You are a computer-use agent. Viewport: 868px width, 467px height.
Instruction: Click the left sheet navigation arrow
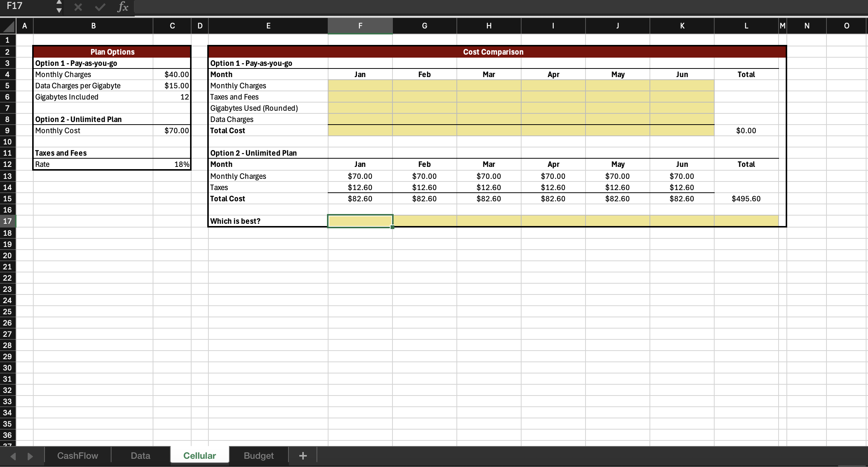pyautogui.click(x=13, y=455)
